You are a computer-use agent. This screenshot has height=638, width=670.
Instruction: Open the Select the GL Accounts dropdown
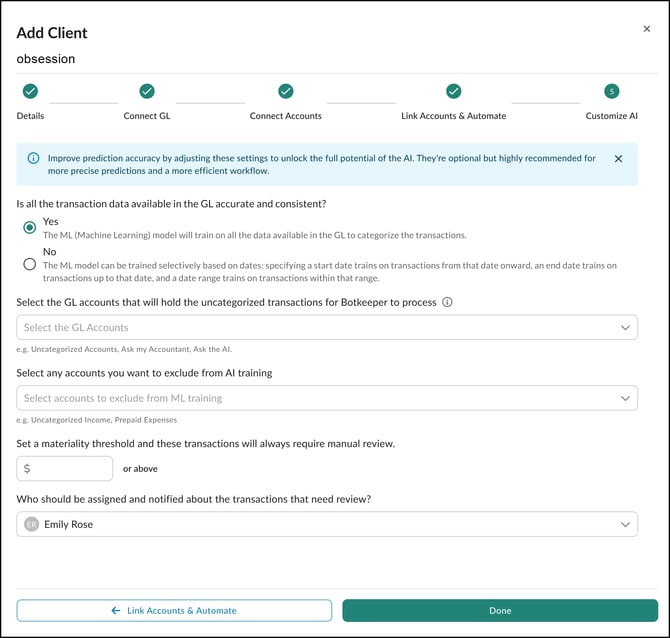pyautogui.click(x=327, y=328)
